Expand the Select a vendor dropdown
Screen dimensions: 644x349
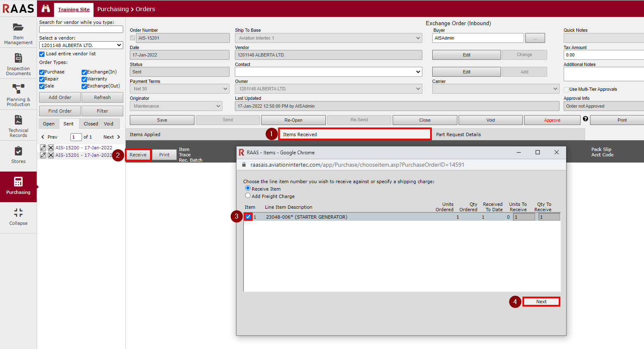pyautogui.click(x=81, y=45)
